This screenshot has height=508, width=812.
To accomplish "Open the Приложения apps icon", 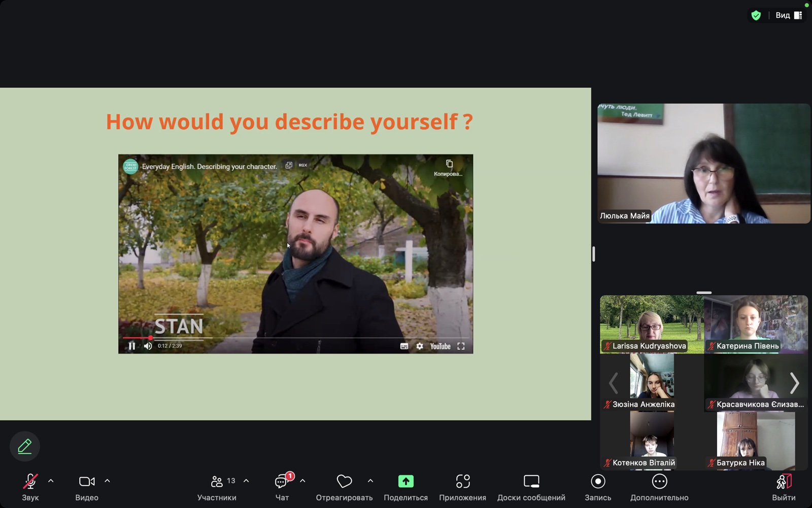I will click(x=462, y=482).
